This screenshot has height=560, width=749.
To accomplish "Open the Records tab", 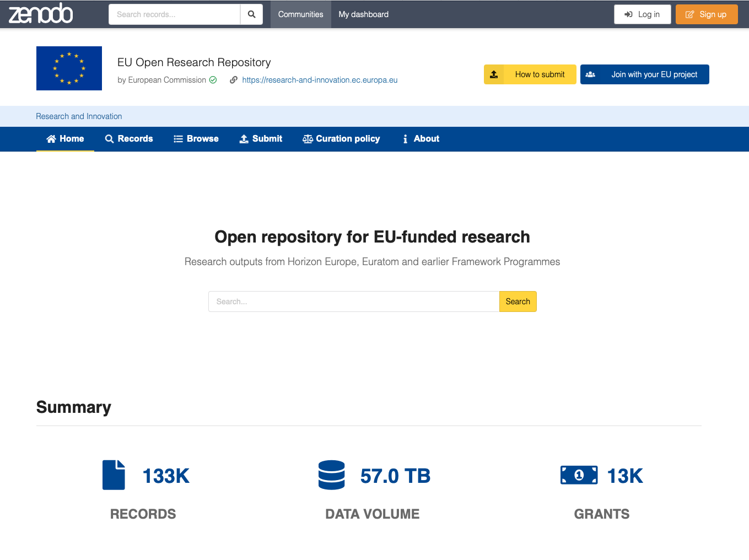I will point(129,139).
